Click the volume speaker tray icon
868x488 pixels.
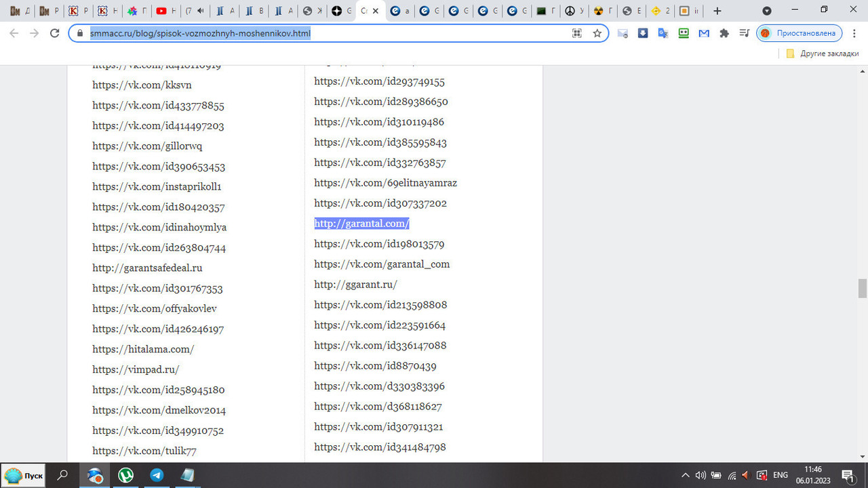701,475
